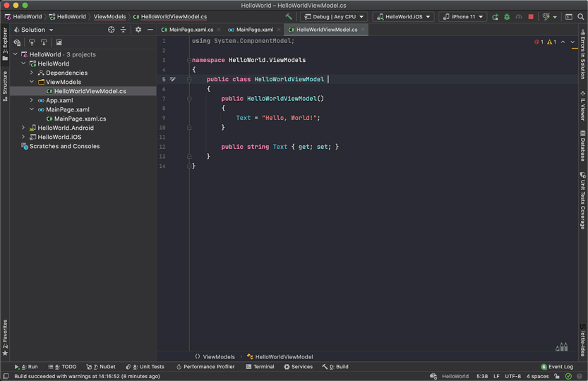Toggle file preview icon in explorer toolbar
The height and width of the screenshot is (381, 588).
59,42
